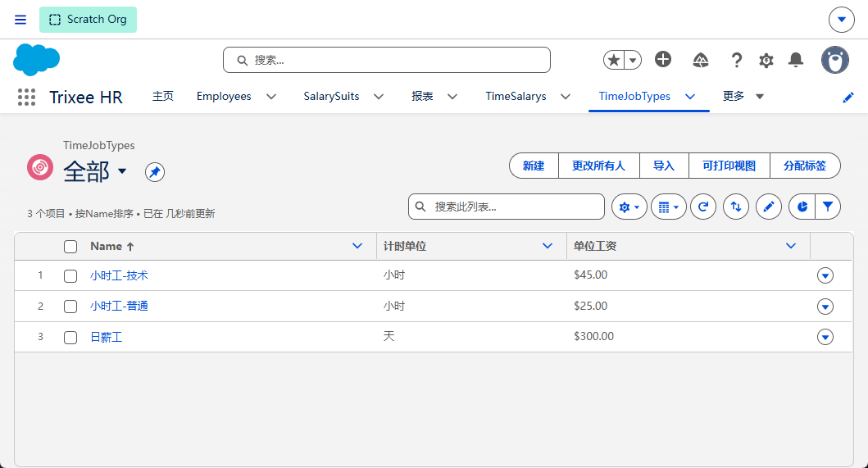Expand the Employees tab chevron
868x468 pixels.
(x=271, y=97)
